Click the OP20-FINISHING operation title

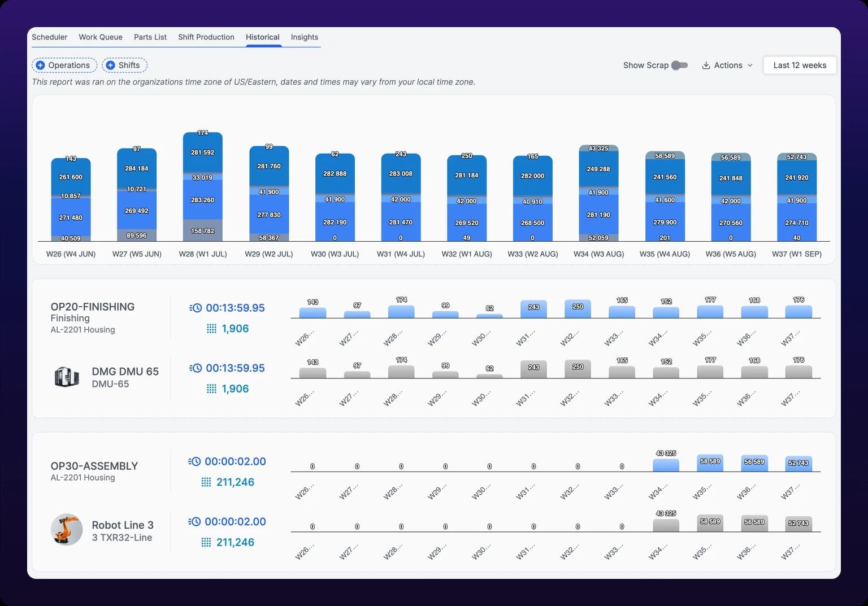93,307
